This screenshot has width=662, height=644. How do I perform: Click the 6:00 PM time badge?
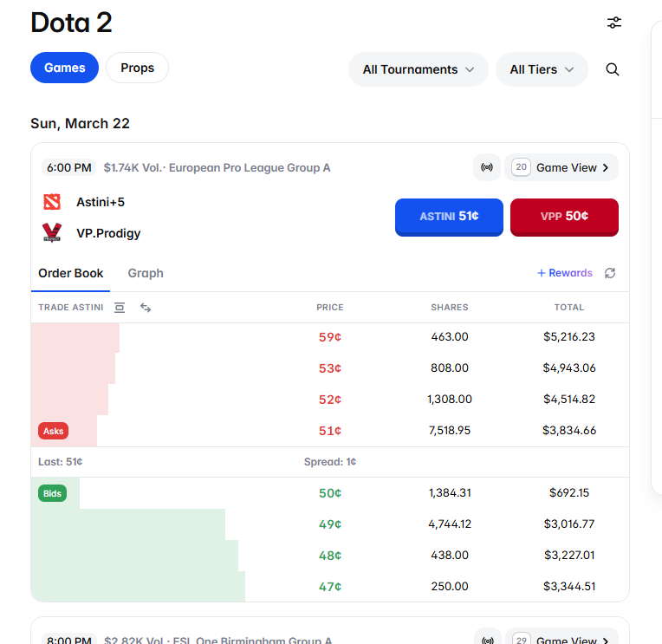[x=68, y=167]
